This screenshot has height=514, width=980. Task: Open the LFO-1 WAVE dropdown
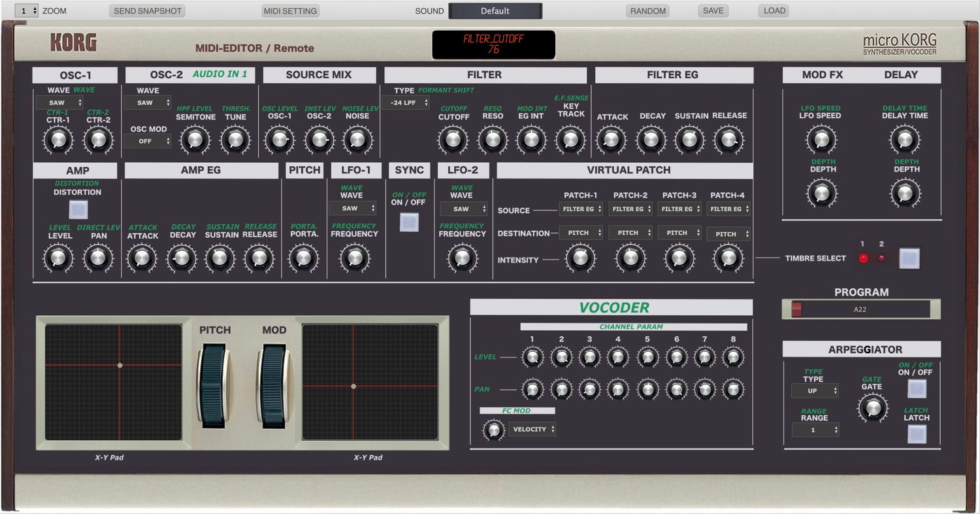point(352,208)
